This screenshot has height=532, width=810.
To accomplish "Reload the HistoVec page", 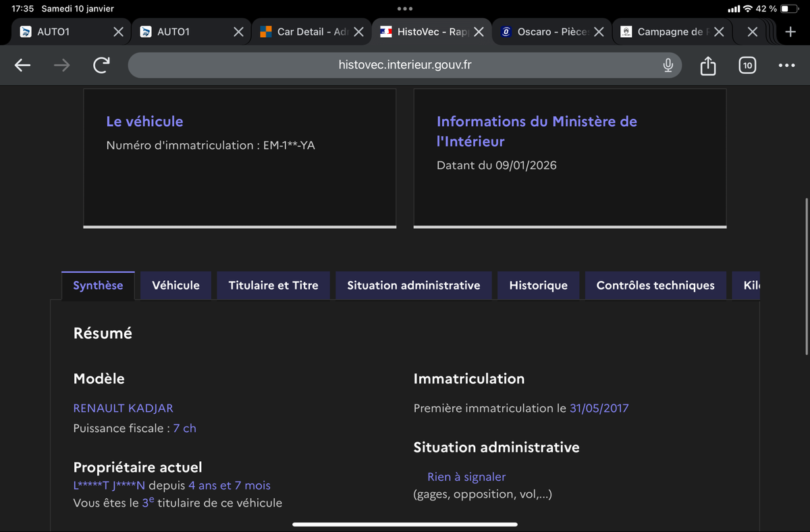I will [101, 65].
